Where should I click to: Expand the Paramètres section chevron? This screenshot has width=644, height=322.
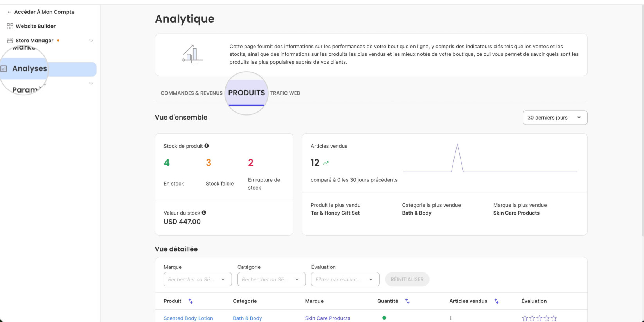point(91,84)
